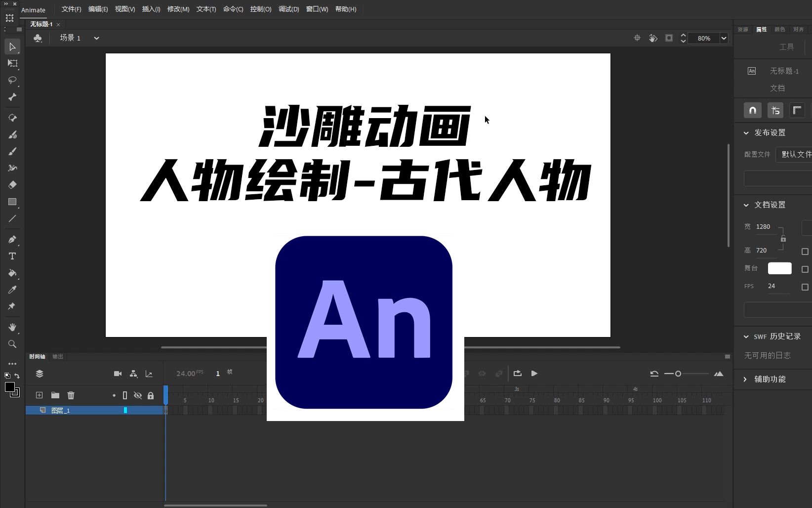
Task: Tick the checkbox beside the FPS value
Action: [805, 287]
